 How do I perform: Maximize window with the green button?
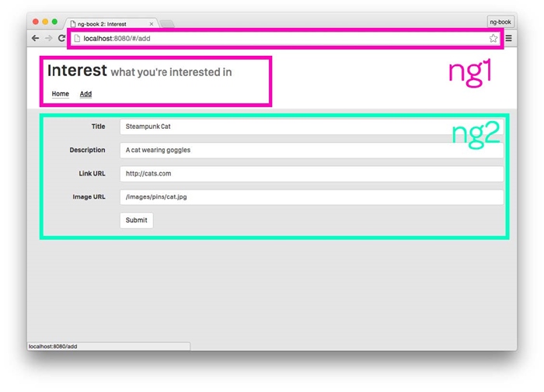pyautogui.click(x=54, y=22)
